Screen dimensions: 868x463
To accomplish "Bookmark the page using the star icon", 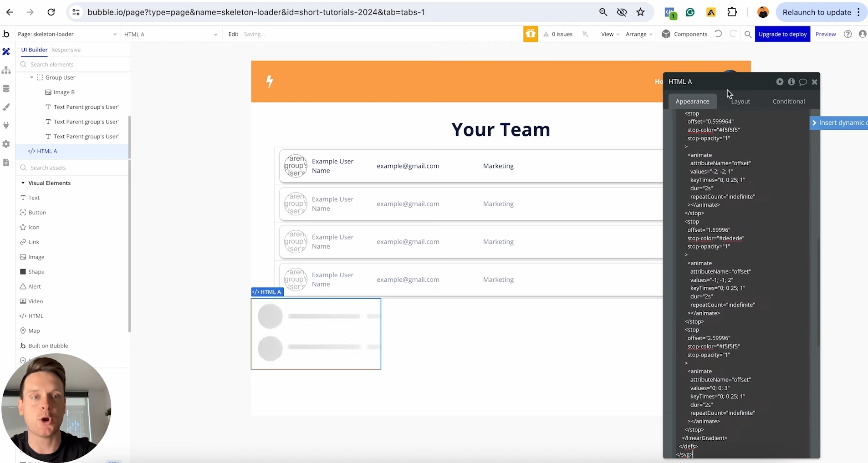I will (640, 12).
